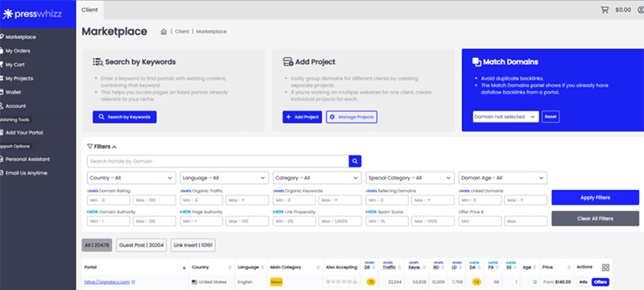Click the Personal Assistant sidebar icon
This screenshot has height=290, width=644.
click(2, 159)
